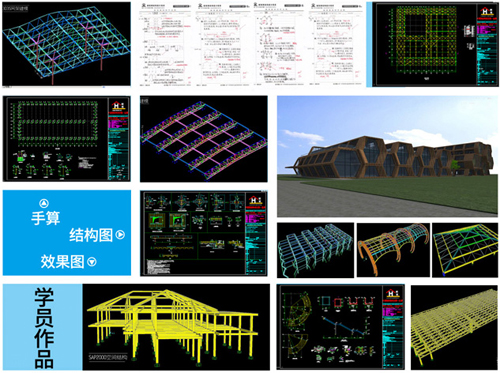Open the yellow hip roof grid model
Viewport: 500px width, 373px height.
click(465, 250)
